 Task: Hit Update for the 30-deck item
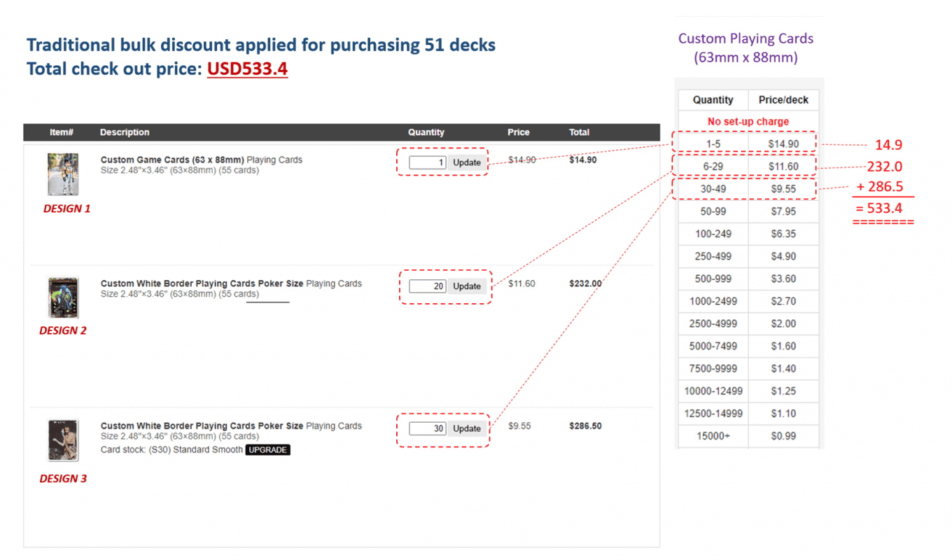pos(467,428)
